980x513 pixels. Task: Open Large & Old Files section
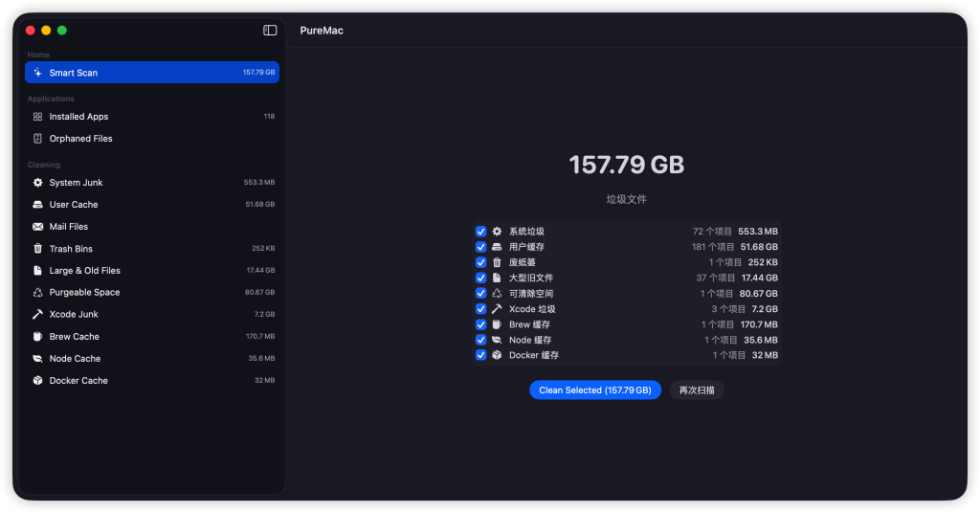tap(84, 271)
